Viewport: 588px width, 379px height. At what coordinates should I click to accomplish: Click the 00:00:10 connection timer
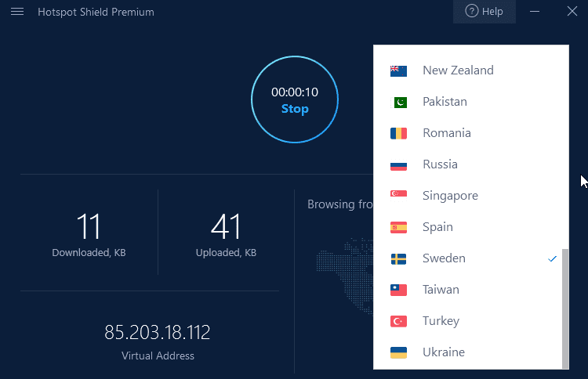(x=295, y=92)
